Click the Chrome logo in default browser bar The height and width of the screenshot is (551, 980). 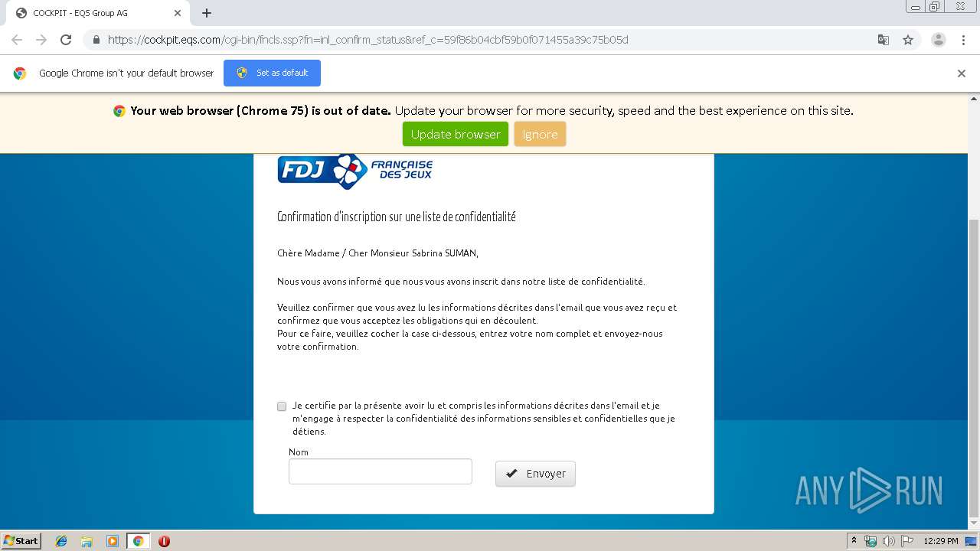click(20, 73)
